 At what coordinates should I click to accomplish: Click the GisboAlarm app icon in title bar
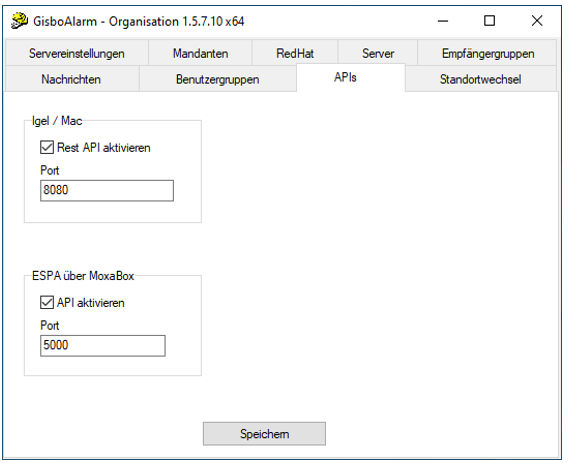click(19, 21)
